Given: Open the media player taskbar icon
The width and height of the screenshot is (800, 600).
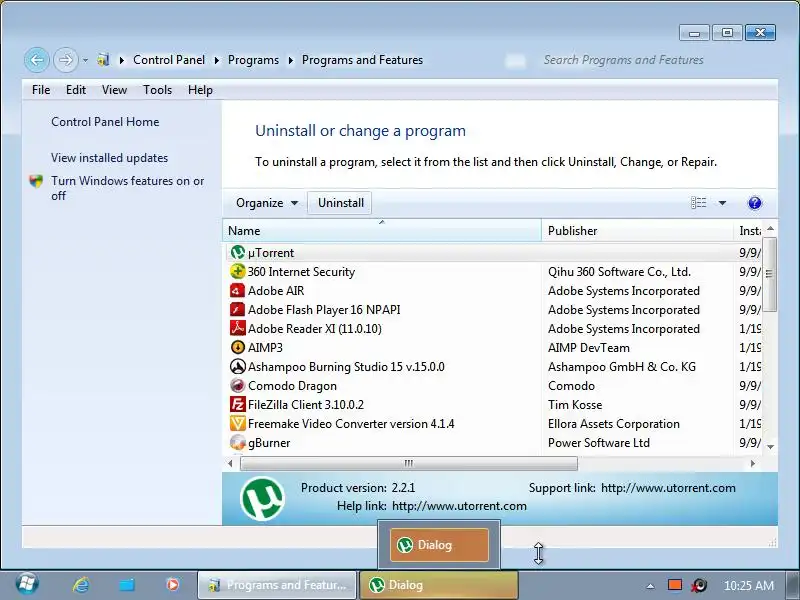Looking at the screenshot, I should point(172,585).
